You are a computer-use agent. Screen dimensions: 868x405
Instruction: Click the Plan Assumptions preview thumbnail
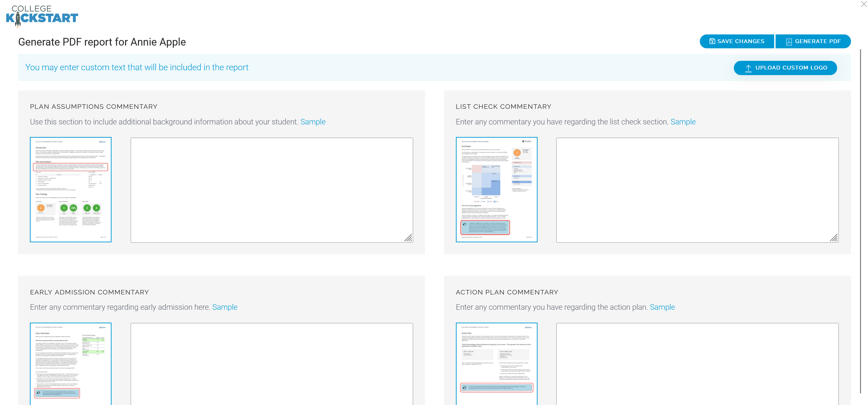coord(71,189)
